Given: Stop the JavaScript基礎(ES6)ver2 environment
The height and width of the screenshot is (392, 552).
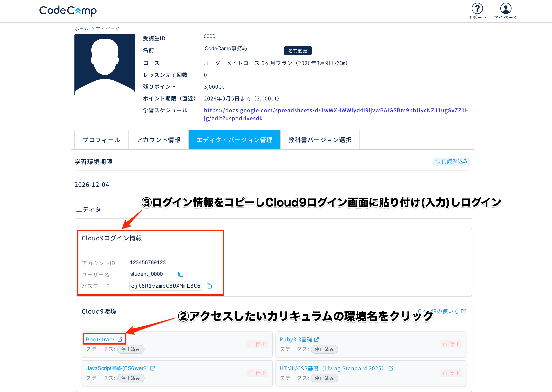Looking at the screenshot, I should point(258,373).
